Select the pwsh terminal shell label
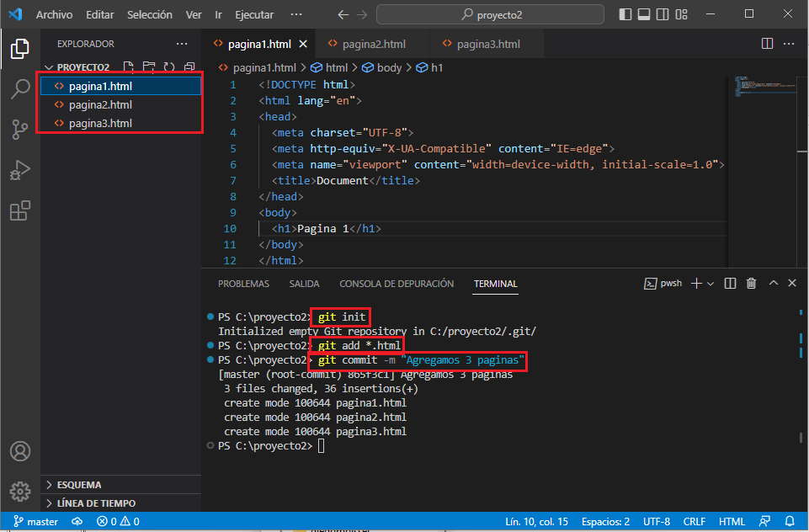 point(663,284)
